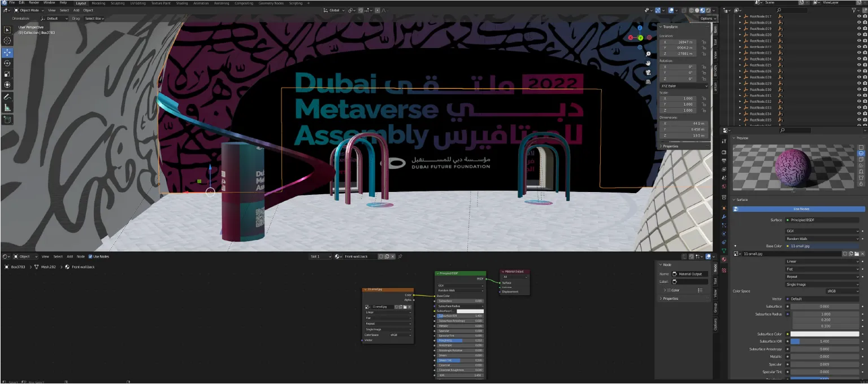
Task: Disable RootNode.025 in renders camera icon
Action: pyautogui.click(x=865, y=65)
